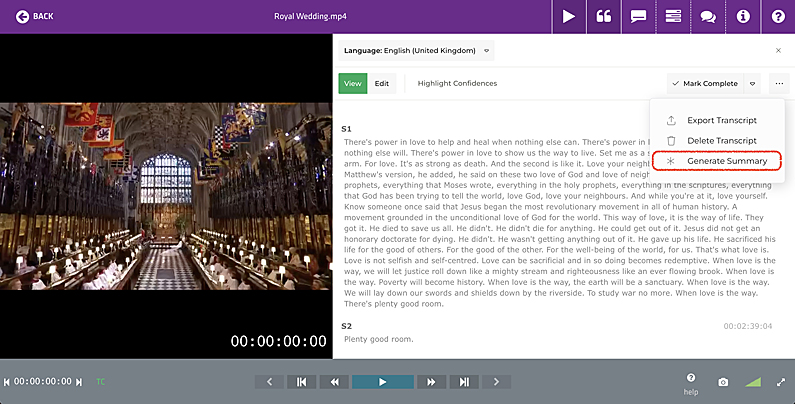Toggle Highlight Confidences
Screen dimensions: 795x404
click(457, 83)
